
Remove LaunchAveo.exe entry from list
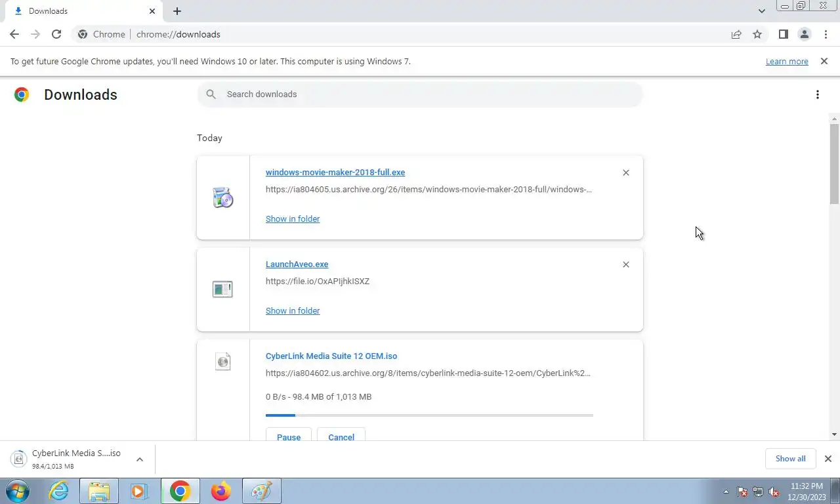point(625,264)
